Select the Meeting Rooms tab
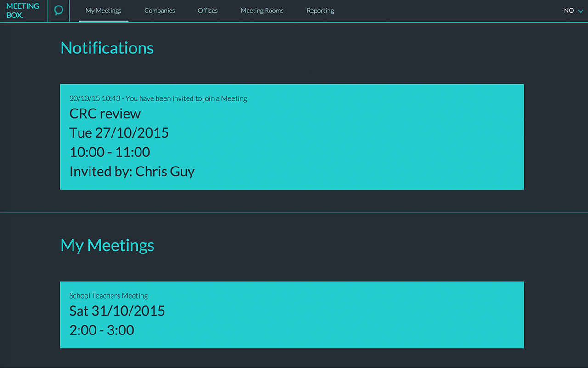 click(x=262, y=11)
